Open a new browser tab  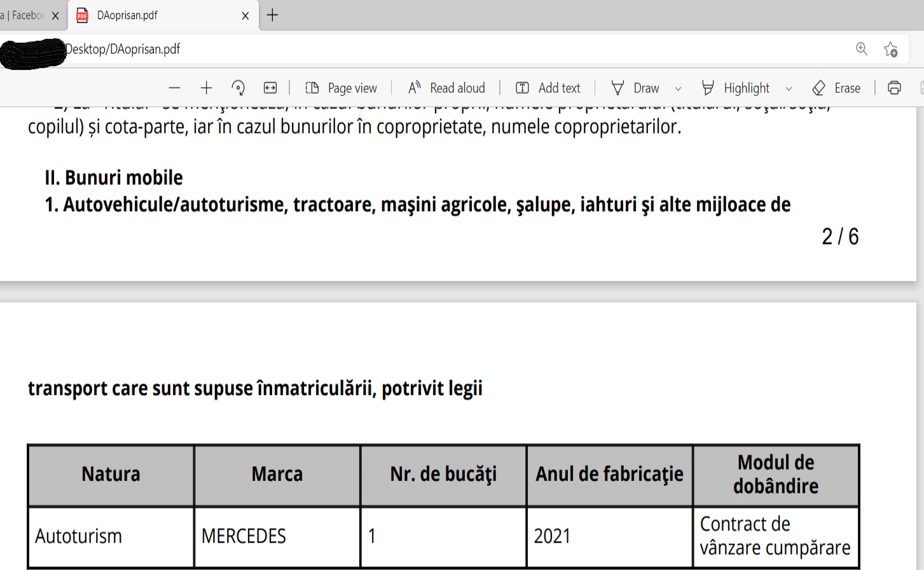tap(273, 15)
